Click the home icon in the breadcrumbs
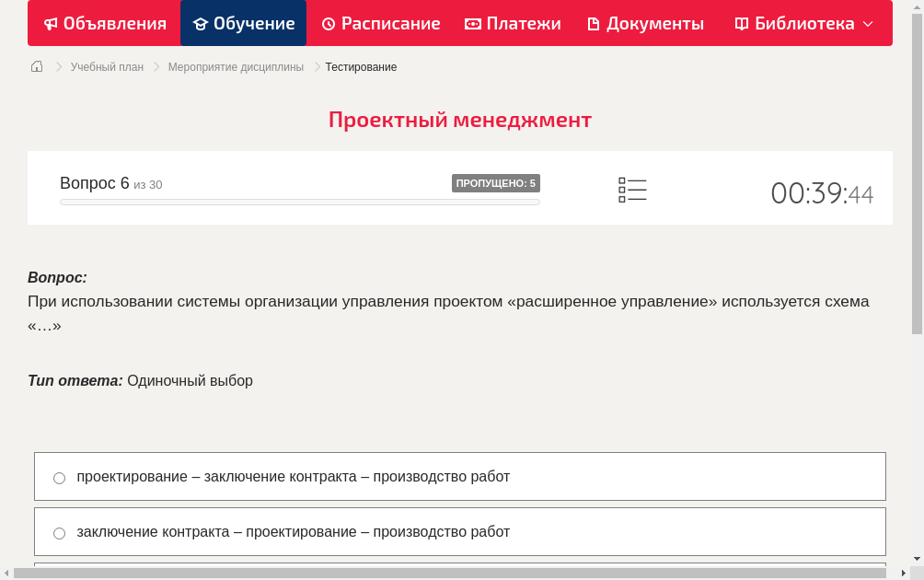This screenshot has width=924, height=580. pos(36,66)
